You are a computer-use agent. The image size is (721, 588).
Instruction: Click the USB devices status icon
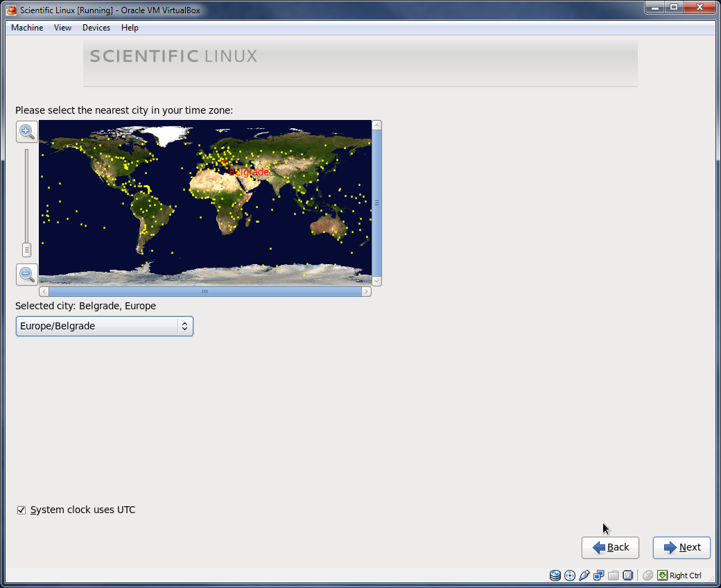584,575
